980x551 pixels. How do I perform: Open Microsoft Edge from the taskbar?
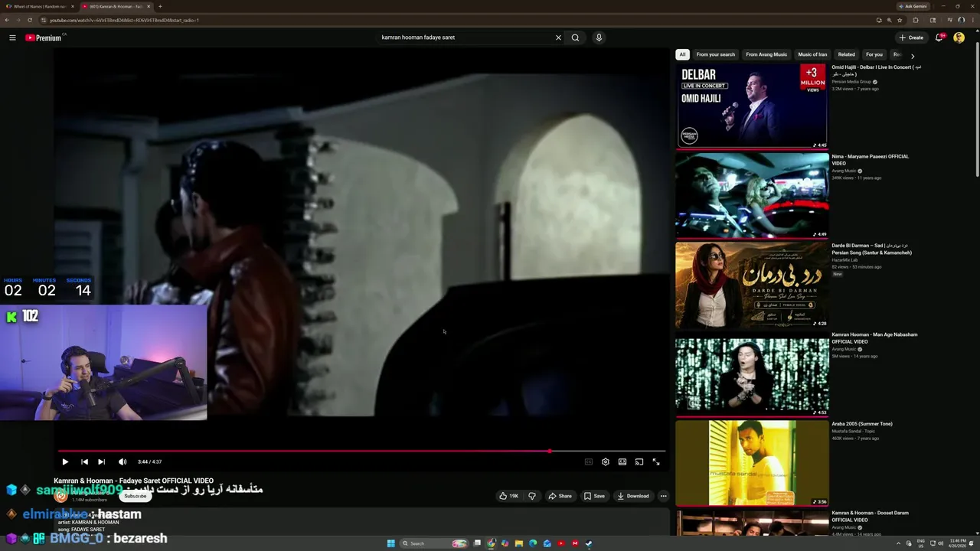click(x=533, y=543)
